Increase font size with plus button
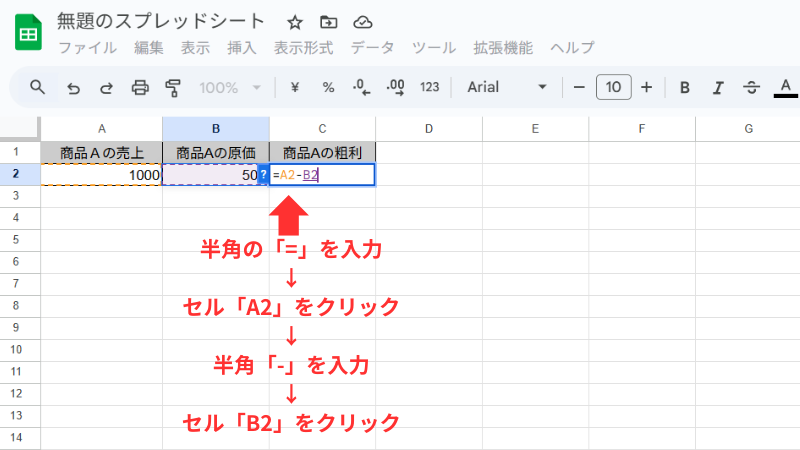 [x=646, y=87]
